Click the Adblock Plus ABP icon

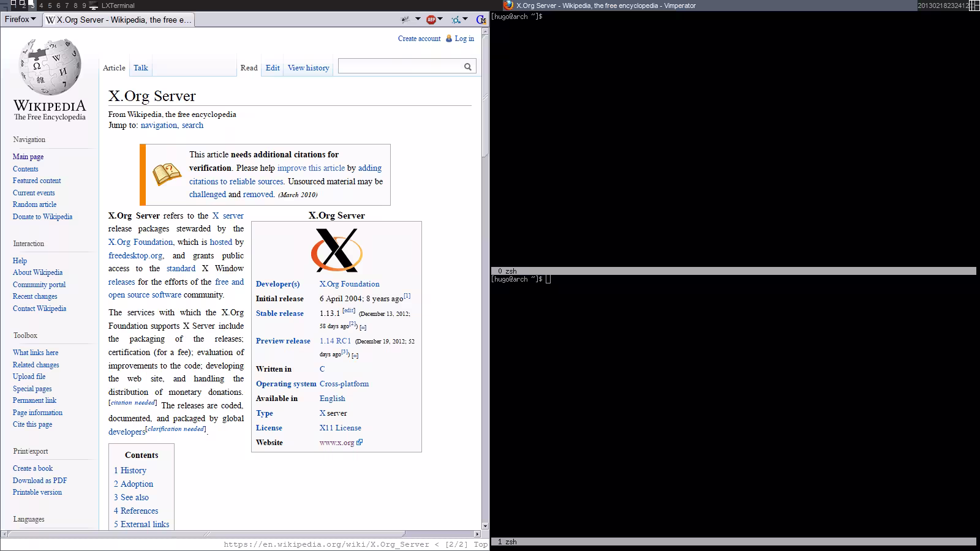point(431,20)
